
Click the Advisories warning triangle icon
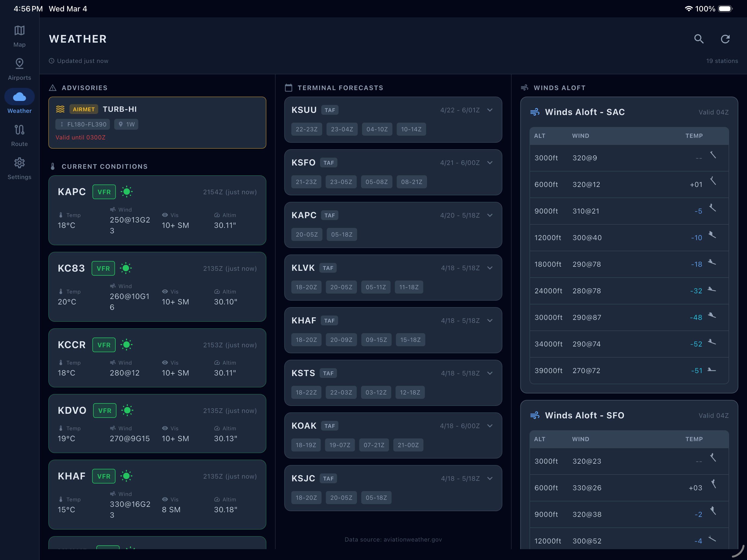pos(53,88)
